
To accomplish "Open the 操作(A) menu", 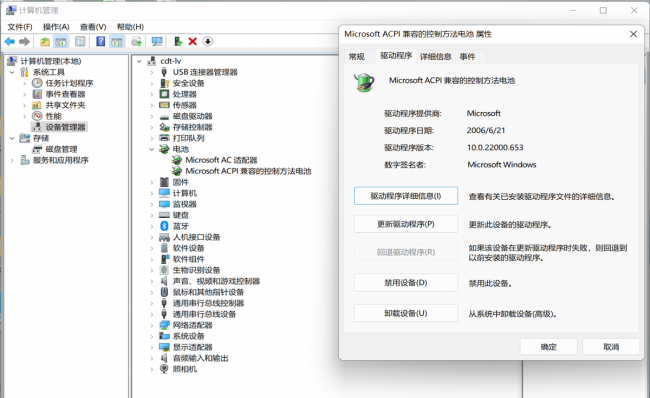I will point(56,27).
